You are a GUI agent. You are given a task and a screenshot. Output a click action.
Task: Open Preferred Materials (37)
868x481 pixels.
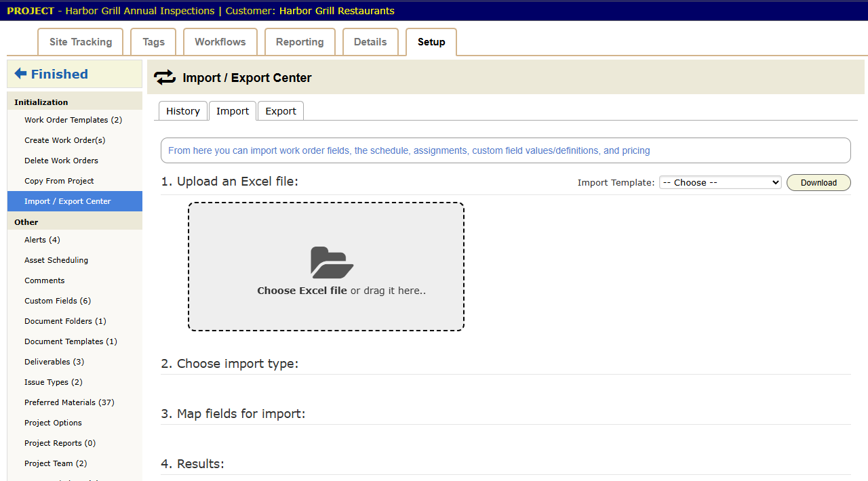click(75, 402)
